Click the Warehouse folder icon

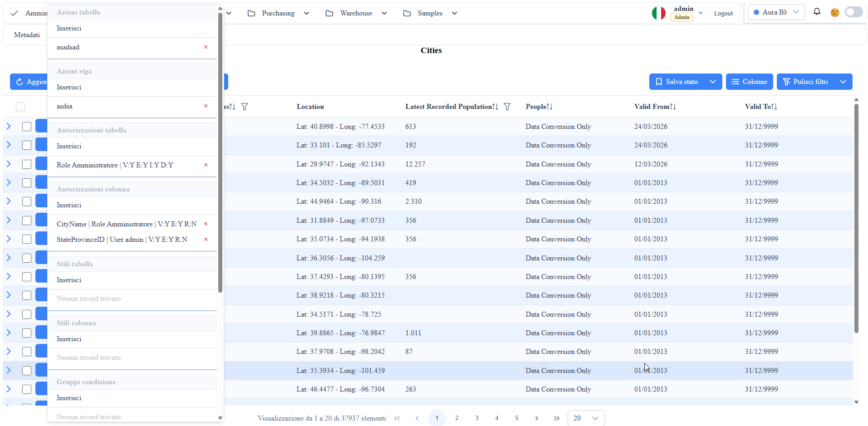pyautogui.click(x=329, y=13)
